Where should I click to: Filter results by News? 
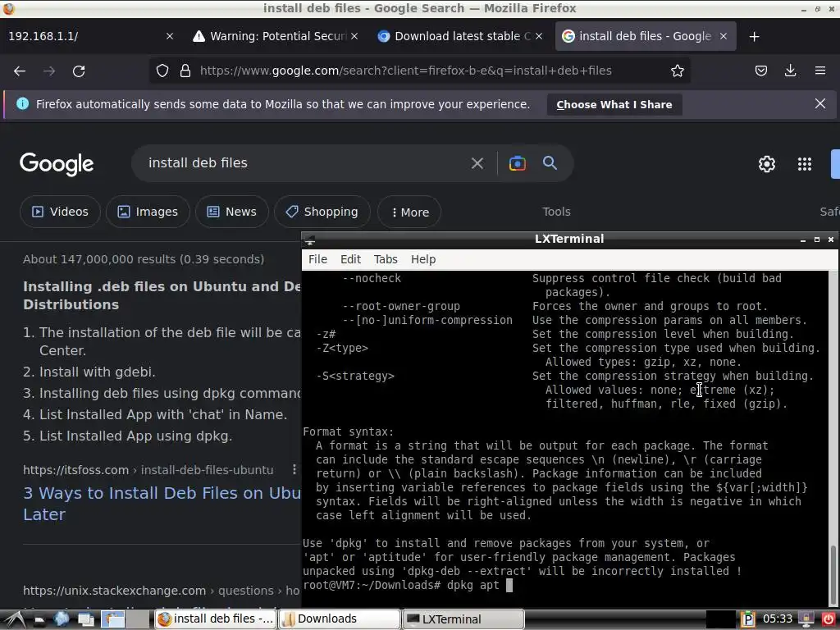coord(232,212)
